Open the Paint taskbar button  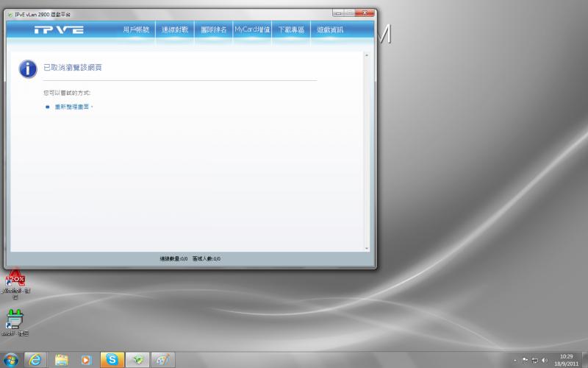pyautogui.click(x=162, y=360)
